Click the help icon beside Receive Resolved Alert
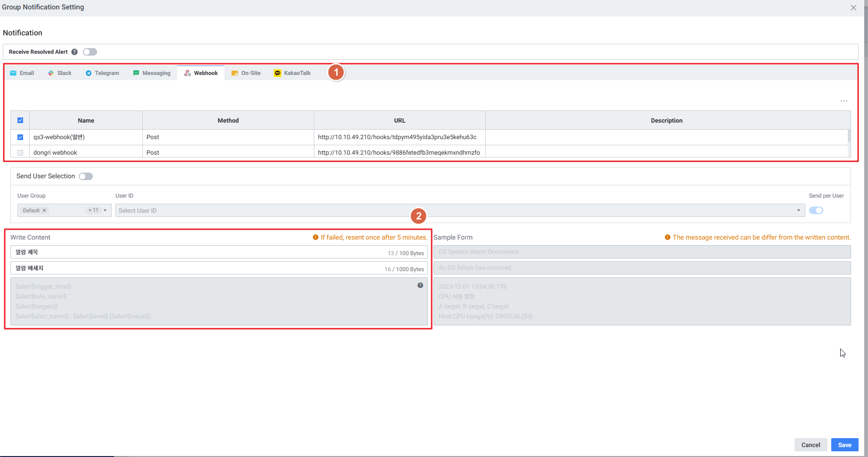 [x=74, y=52]
